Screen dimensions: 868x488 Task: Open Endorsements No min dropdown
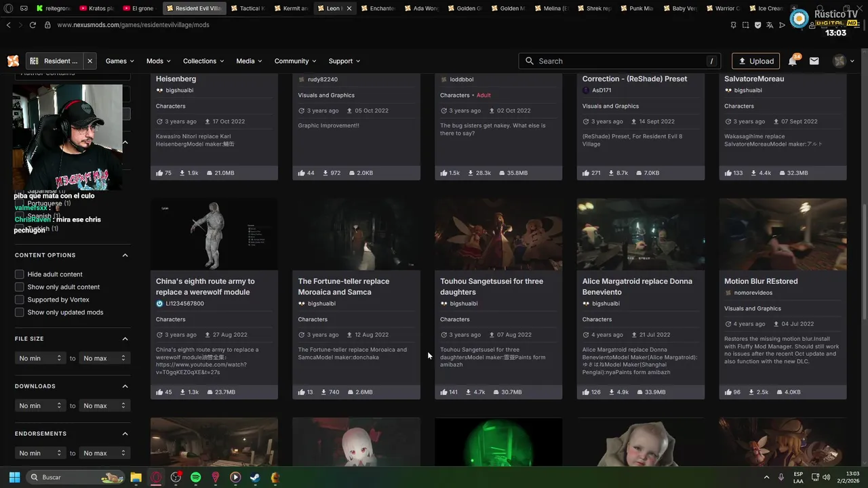[40, 453]
